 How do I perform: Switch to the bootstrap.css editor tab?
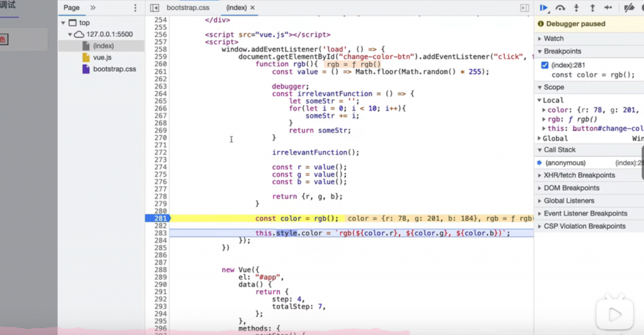187,8
